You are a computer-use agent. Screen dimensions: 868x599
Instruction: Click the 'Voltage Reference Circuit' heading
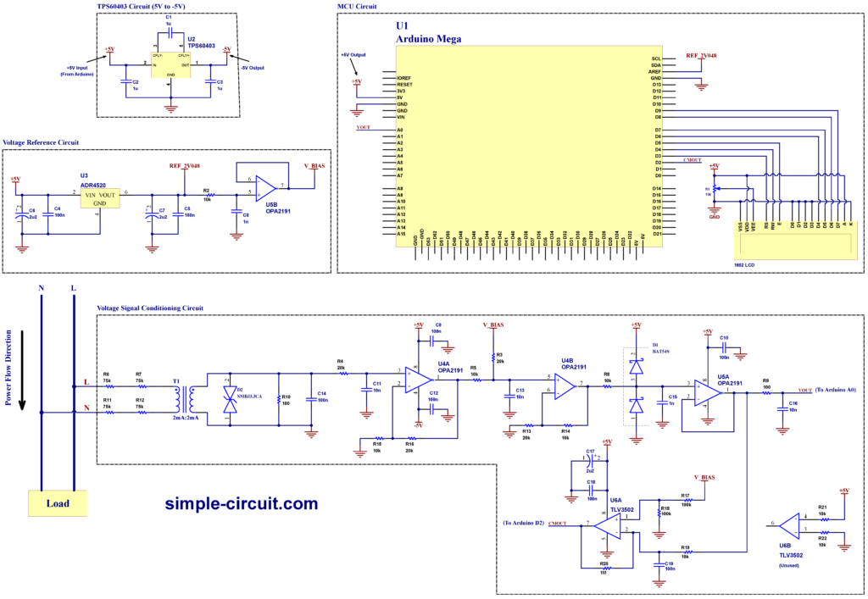point(41,142)
